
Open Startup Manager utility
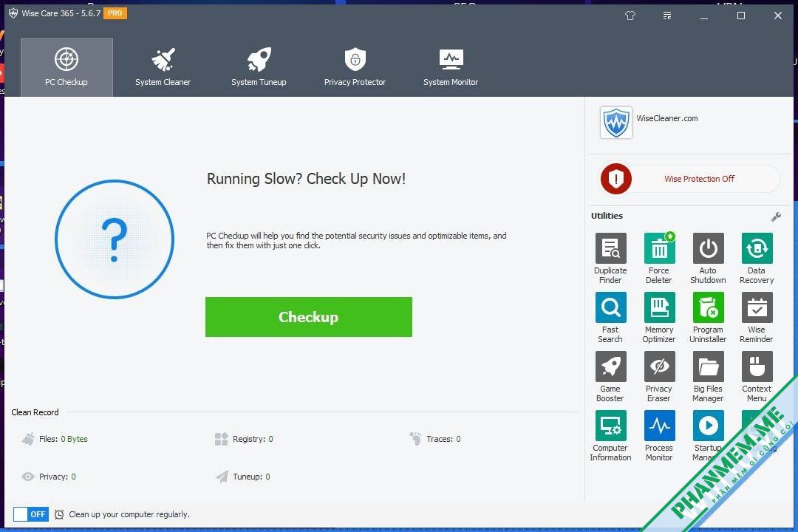click(708, 436)
